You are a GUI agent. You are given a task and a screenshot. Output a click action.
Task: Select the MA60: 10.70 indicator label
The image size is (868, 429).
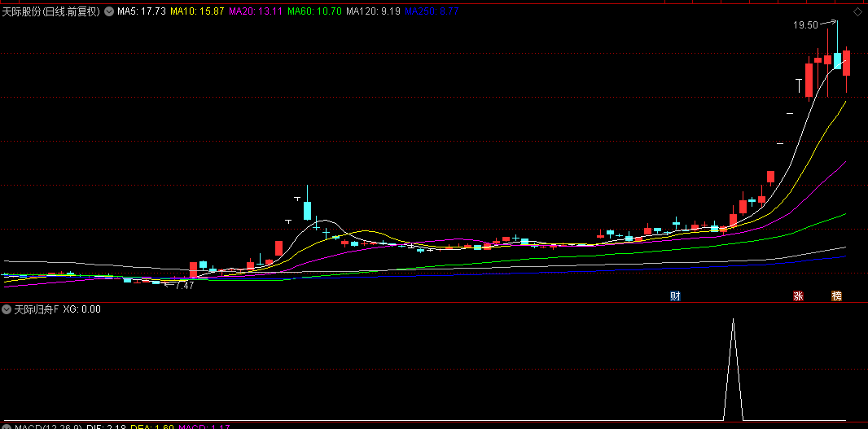[x=314, y=11]
